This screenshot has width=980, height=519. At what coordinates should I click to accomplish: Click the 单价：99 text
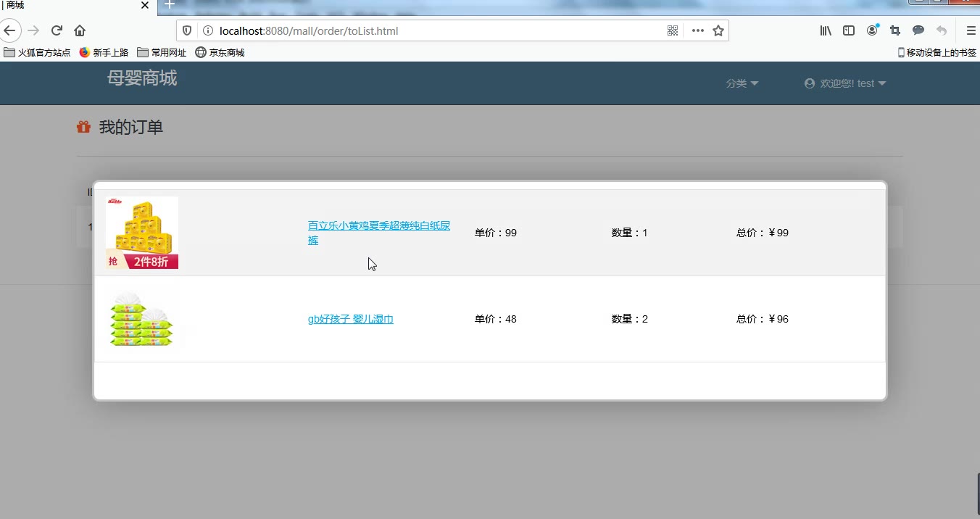pyautogui.click(x=496, y=233)
